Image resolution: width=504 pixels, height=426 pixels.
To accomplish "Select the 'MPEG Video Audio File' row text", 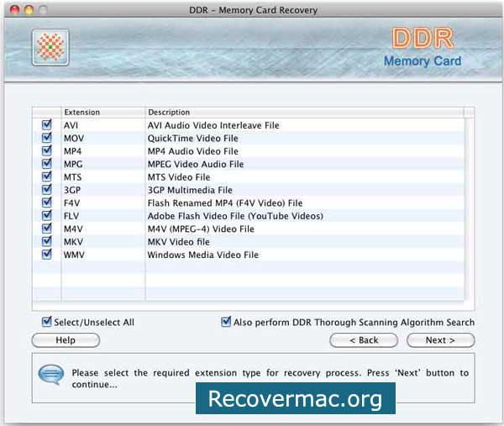I will coord(196,165).
